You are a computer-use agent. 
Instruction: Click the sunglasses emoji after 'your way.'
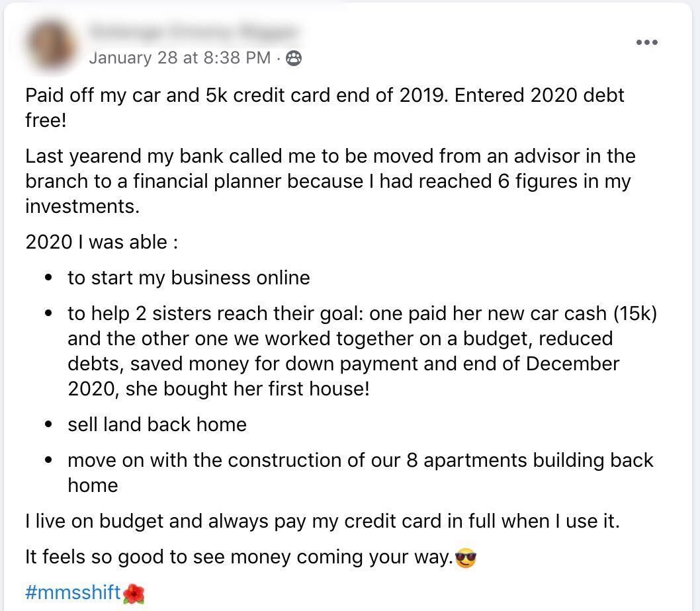[466, 559]
